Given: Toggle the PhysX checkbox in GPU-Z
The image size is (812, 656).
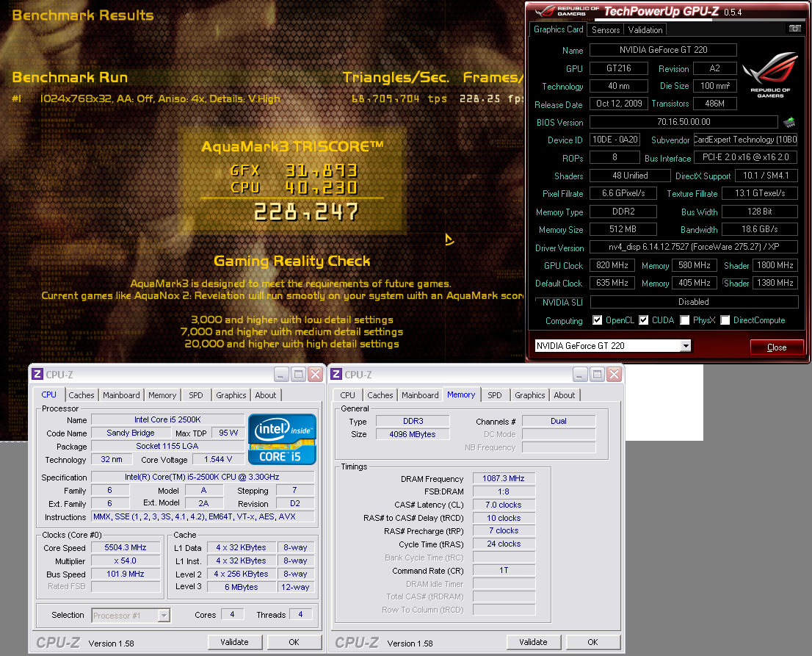Looking at the screenshot, I should point(684,320).
